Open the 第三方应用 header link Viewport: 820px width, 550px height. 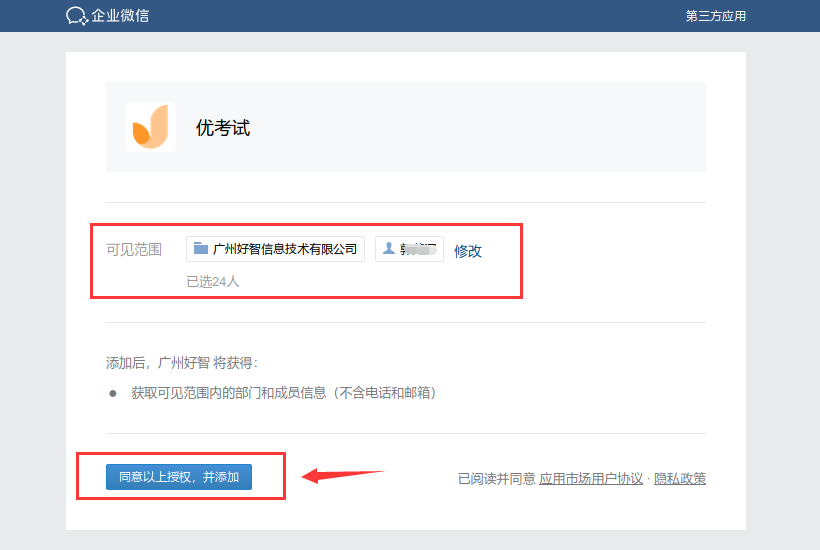pyautogui.click(x=715, y=16)
